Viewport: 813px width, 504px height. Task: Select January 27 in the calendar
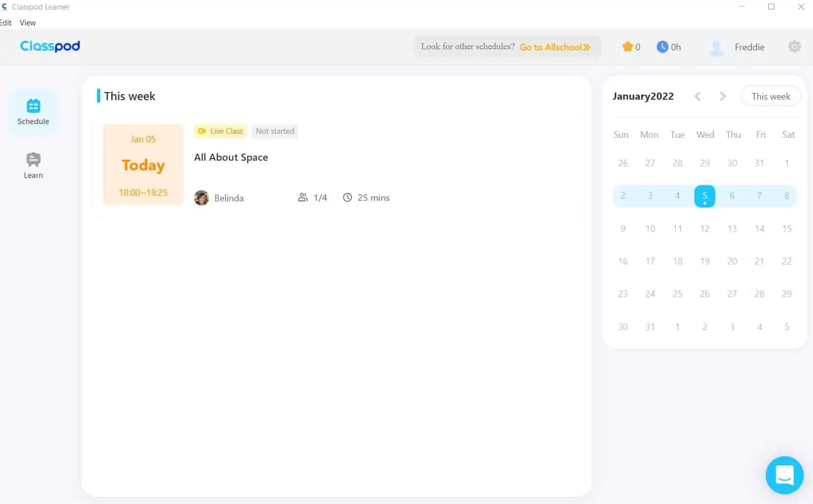click(732, 294)
